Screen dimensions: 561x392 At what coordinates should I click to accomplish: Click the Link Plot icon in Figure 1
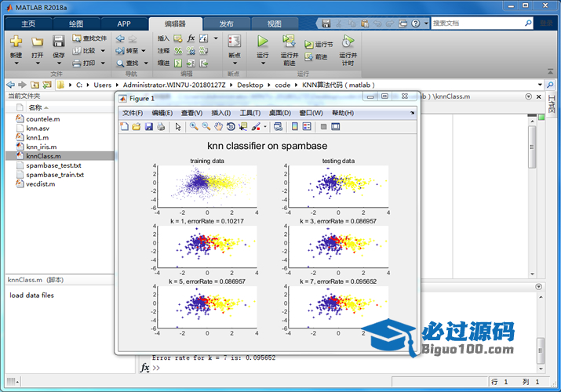coord(278,126)
